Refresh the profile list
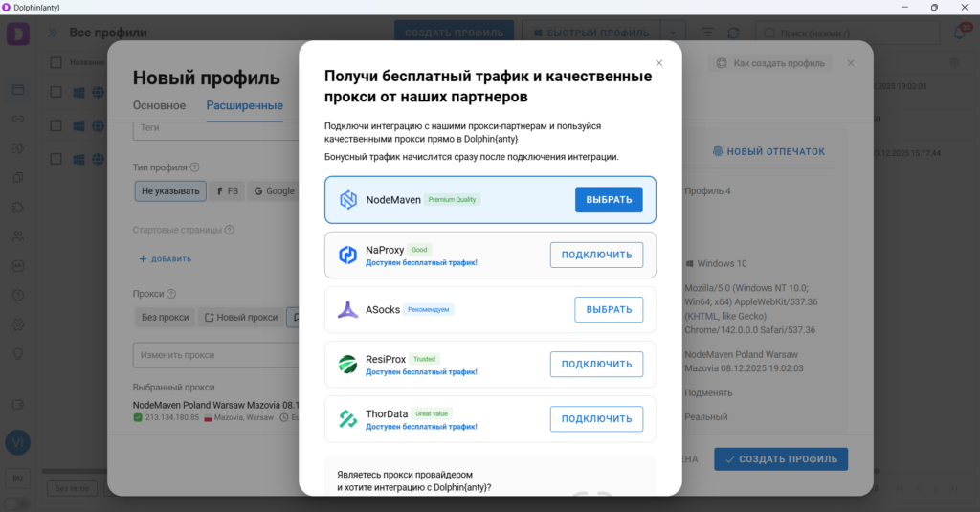The image size is (980, 512). click(x=734, y=33)
